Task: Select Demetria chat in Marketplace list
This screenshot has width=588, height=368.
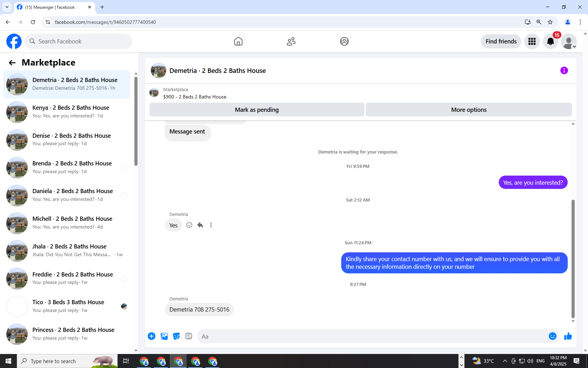Action: pyautogui.click(x=66, y=84)
